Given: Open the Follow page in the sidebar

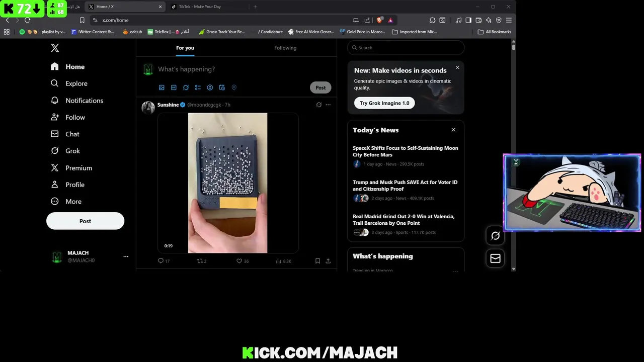Looking at the screenshot, I should (68, 117).
